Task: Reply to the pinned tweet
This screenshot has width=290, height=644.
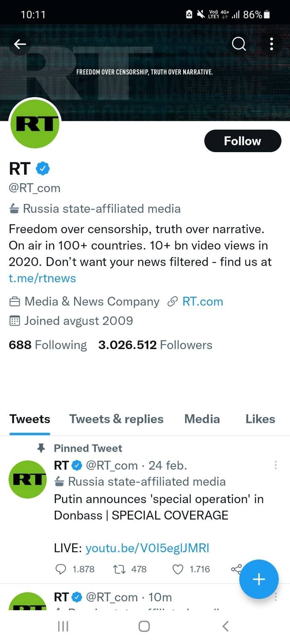Action: [x=61, y=569]
